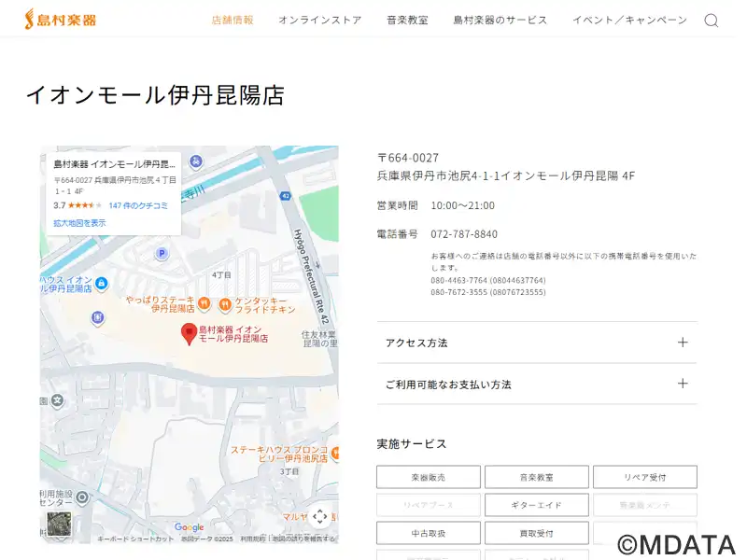Viewport: 747px width, 560px height.
Task: Open 音楽教室 menu item
Action: tap(407, 20)
